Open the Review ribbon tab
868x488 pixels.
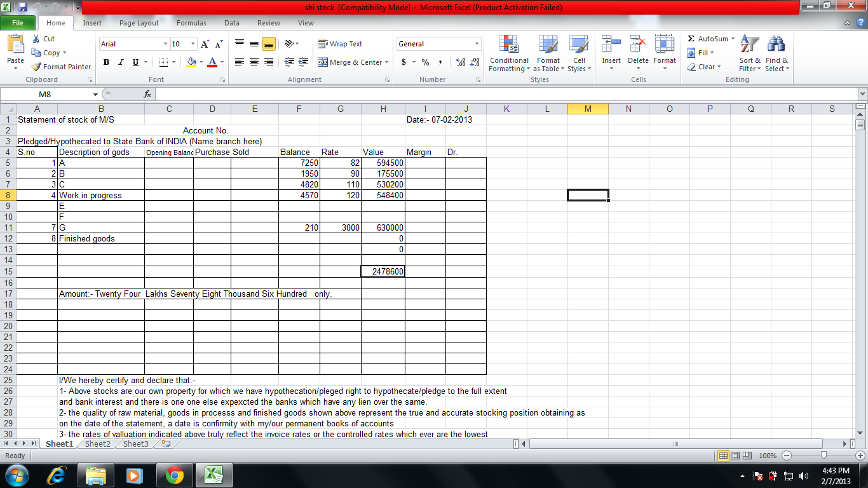[269, 23]
